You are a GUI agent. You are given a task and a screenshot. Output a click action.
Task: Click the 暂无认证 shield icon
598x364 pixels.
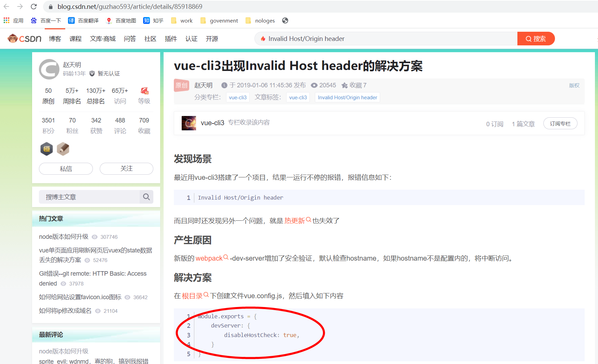[x=92, y=73]
